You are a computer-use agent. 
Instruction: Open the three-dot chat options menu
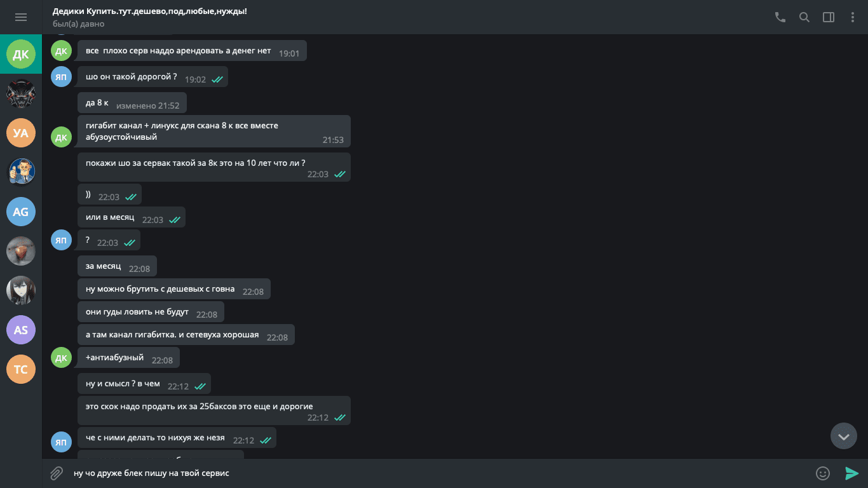point(853,17)
